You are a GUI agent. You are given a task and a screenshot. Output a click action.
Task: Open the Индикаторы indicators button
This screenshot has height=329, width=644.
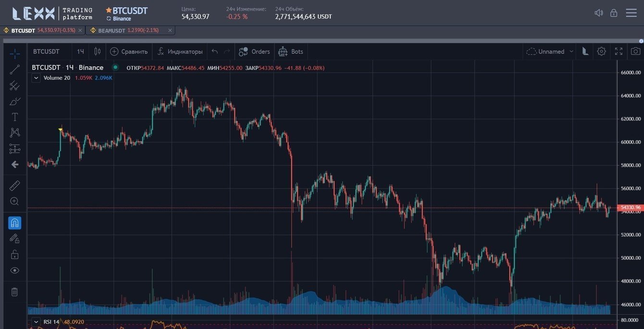(x=180, y=51)
